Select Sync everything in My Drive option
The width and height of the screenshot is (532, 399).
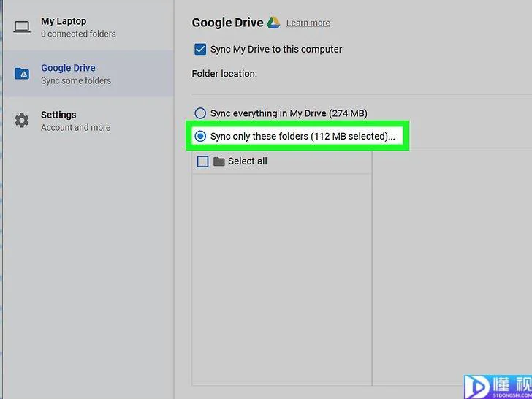200,113
